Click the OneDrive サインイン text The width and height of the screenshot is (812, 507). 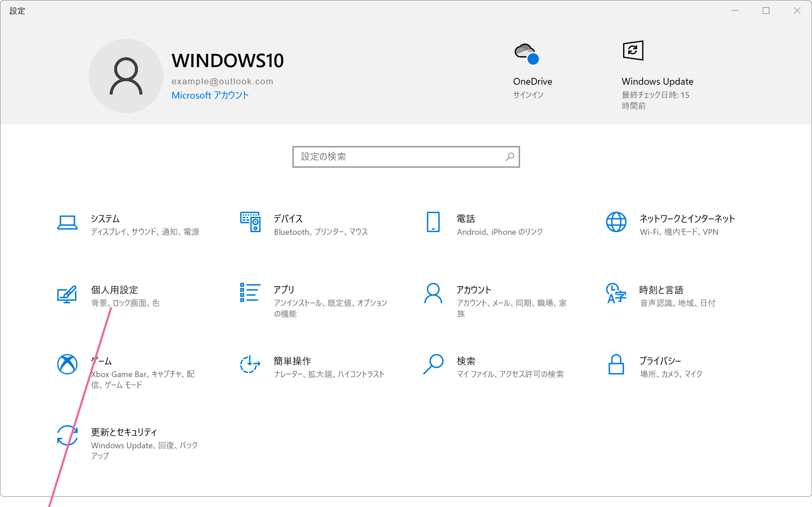528,95
